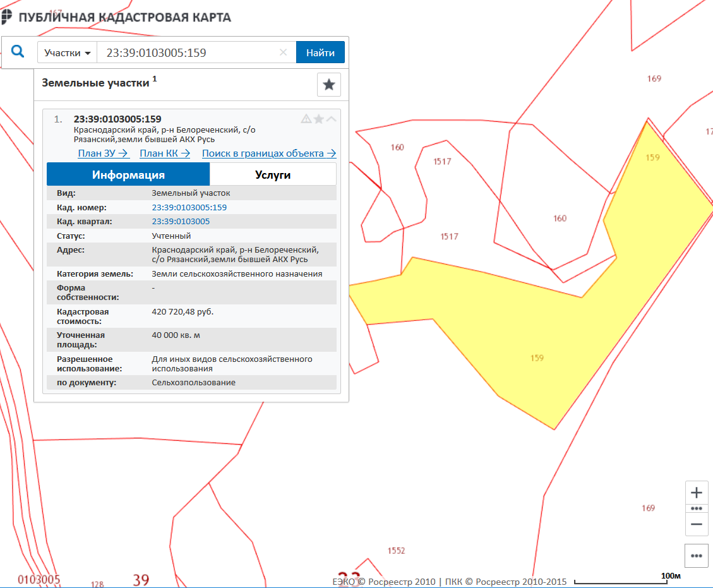Click the 100м scale bar
Viewport: 713px width, 588px height.
(x=621, y=580)
